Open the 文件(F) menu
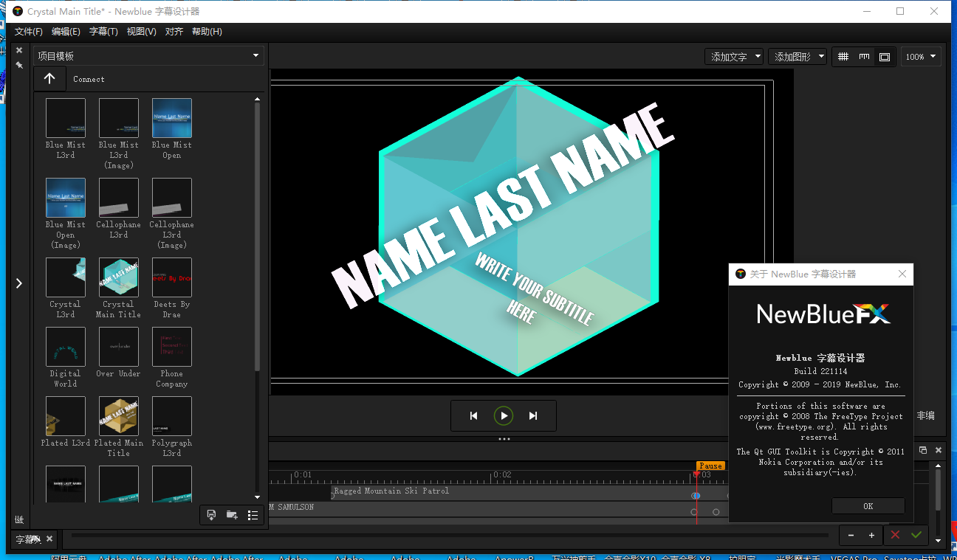The width and height of the screenshot is (957, 560). click(29, 32)
